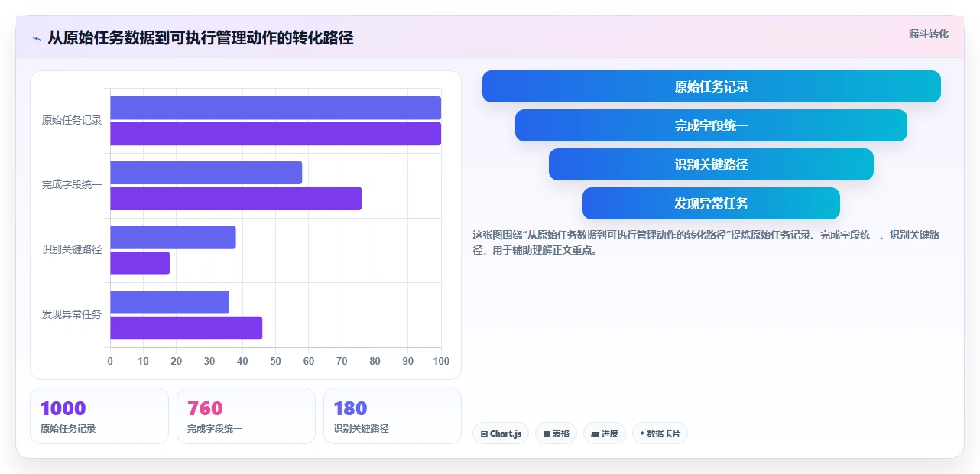Click the chart axis label 完成字段统一
The image size is (980, 474).
(x=72, y=185)
